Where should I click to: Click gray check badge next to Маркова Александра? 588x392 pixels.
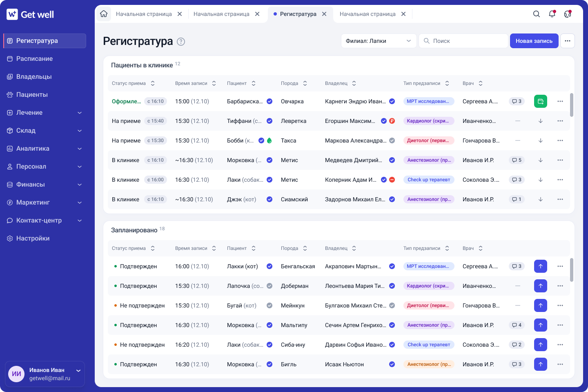click(x=392, y=140)
